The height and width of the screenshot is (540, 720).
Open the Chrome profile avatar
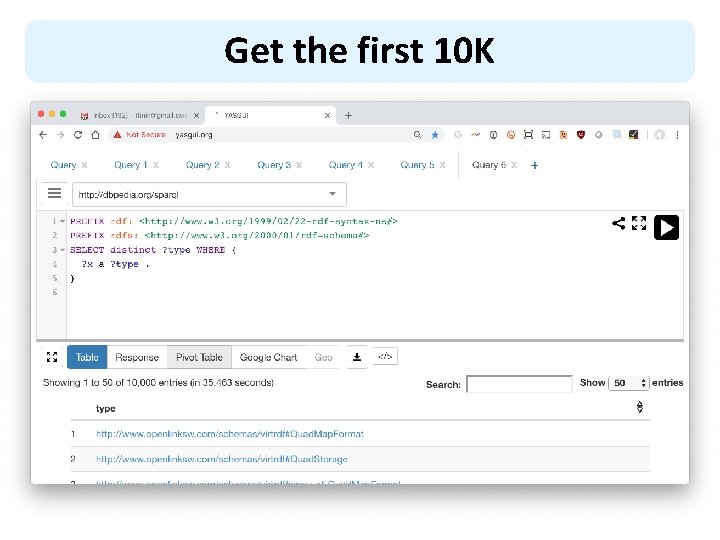[659, 135]
